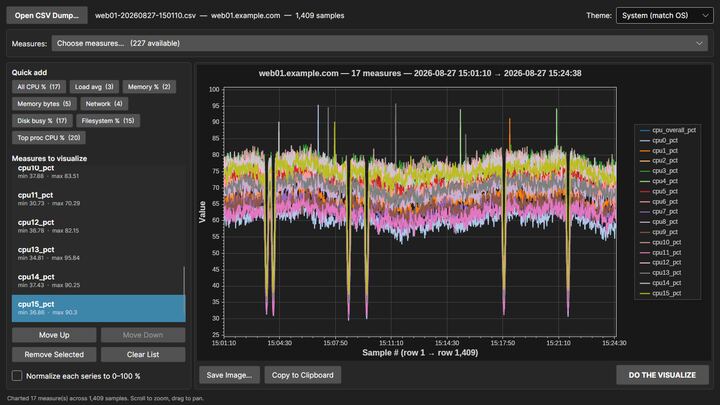Click the chart title text
720x405 pixels.
tap(420, 73)
